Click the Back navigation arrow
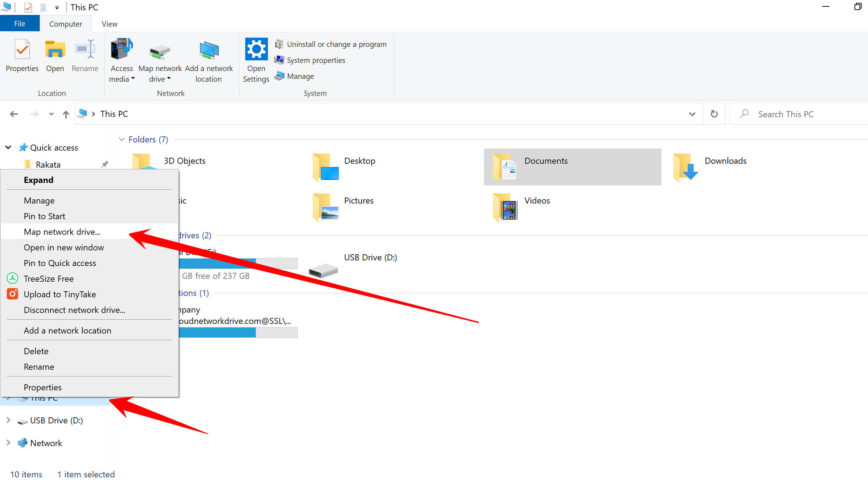Screen dimensions: 868x482 (x=14, y=114)
